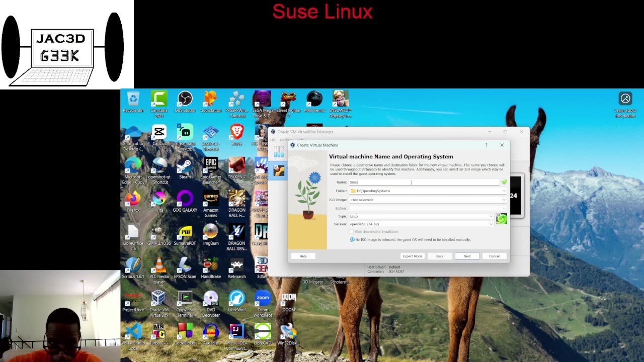This screenshot has height=362, width=644.
Task: Click the VLC media player icon
Action: pyautogui.click(x=159, y=270)
